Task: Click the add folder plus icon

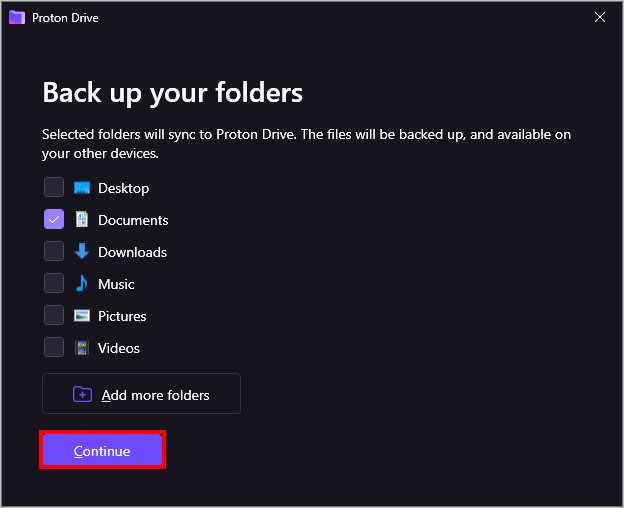Action: tap(82, 395)
